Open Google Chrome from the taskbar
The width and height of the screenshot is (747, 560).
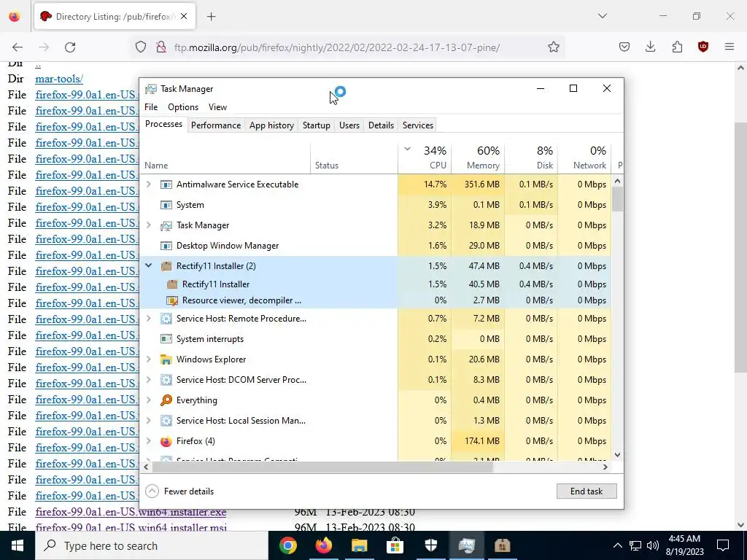pyautogui.click(x=287, y=545)
